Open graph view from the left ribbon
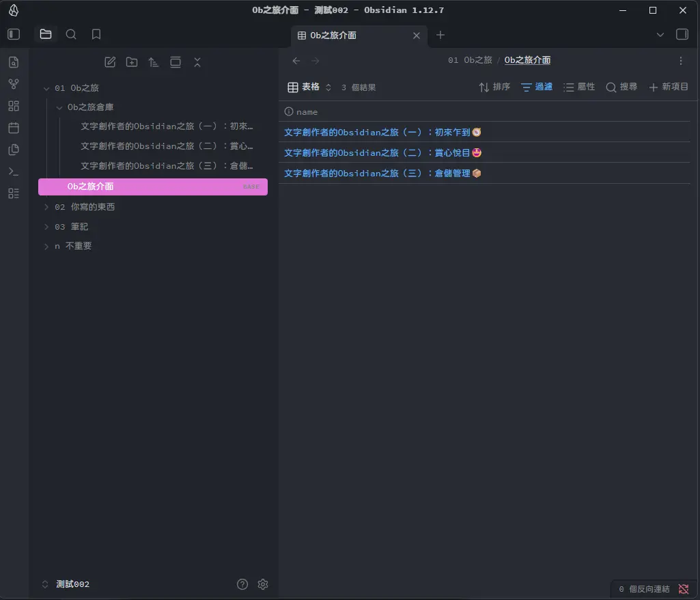The width and height of the screenshot is (700, 600). point(14,84)
